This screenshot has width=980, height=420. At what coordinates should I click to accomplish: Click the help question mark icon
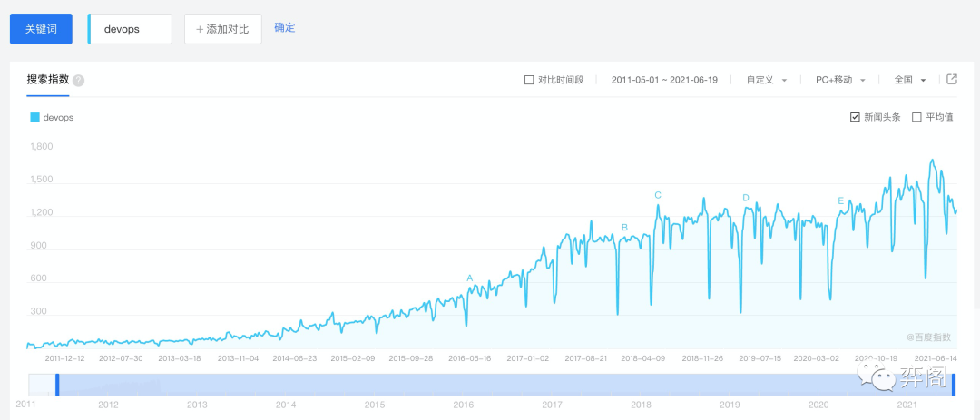coord(79,80)
